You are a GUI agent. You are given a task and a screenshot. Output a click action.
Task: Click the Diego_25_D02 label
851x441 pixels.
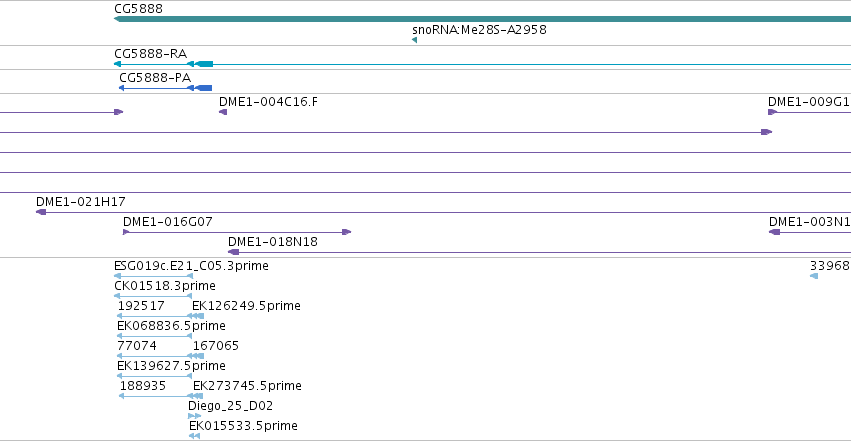pos(231,406)
